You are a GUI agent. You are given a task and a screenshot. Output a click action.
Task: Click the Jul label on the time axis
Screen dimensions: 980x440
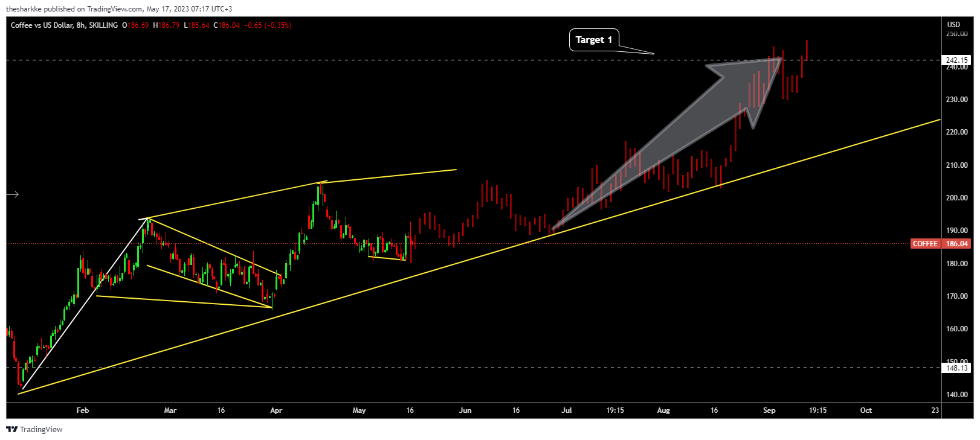(x=566, y=410)
